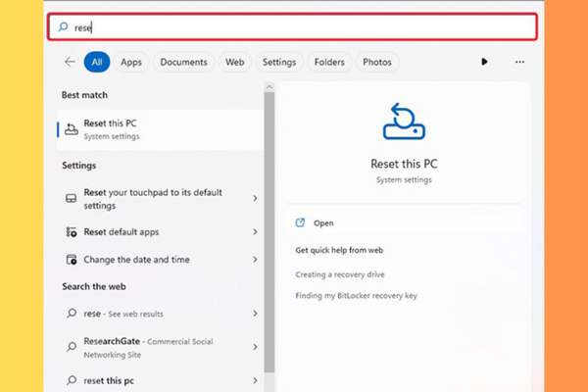Viewport: 588px width, 392px height.
Task: Select the All filter tab
Action: pos(97,62)
